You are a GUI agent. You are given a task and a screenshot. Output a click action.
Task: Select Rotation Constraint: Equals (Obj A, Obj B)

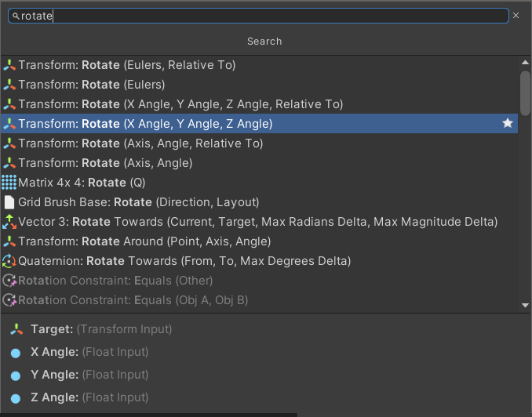tap(259, 300)
